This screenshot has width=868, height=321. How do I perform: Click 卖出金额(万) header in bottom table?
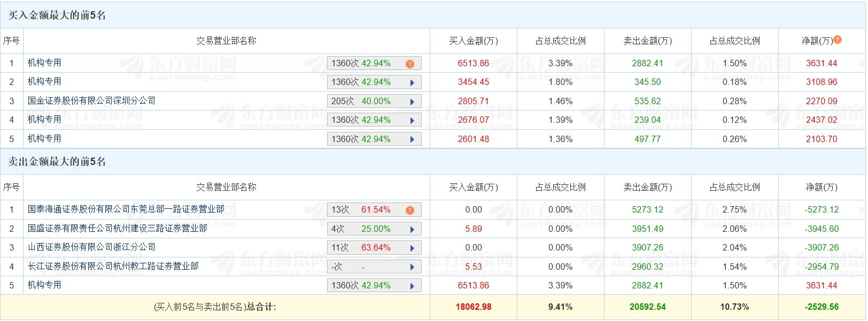[x=648, y=187]
